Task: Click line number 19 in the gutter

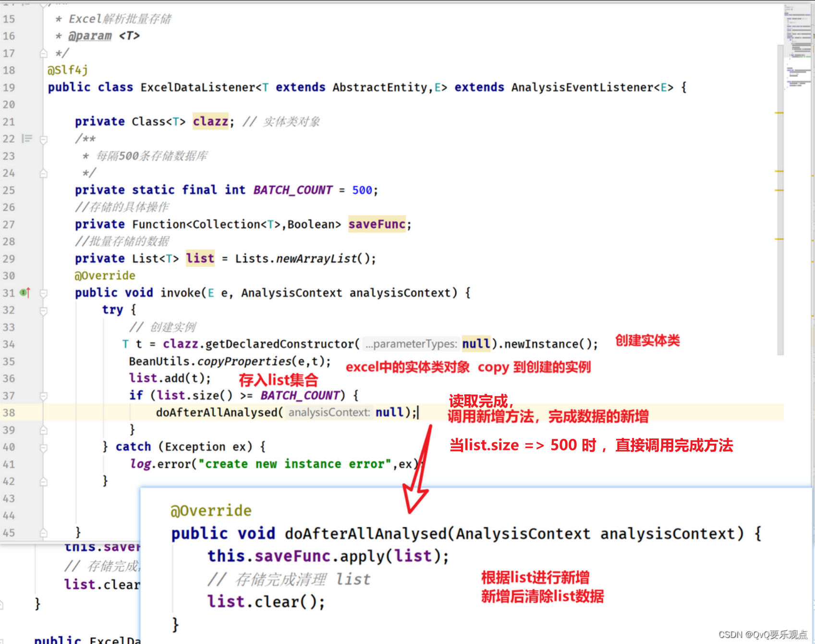Action: (x=9, y=87)
